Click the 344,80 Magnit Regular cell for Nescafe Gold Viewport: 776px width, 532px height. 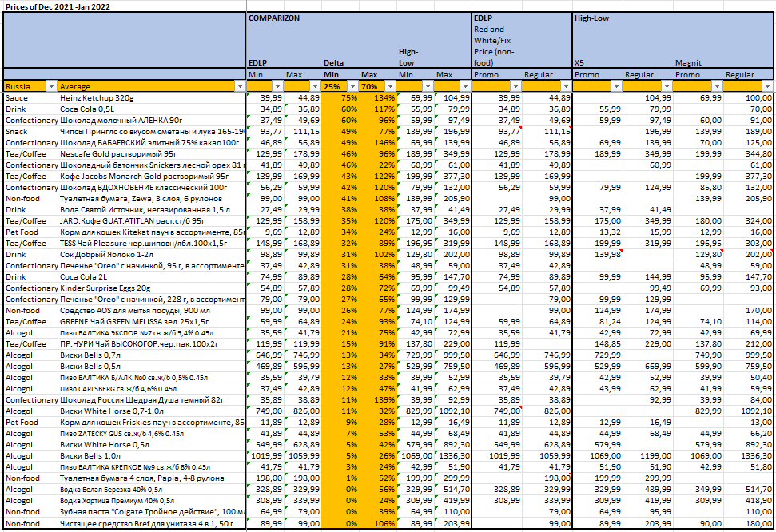(x=748, y=154)
